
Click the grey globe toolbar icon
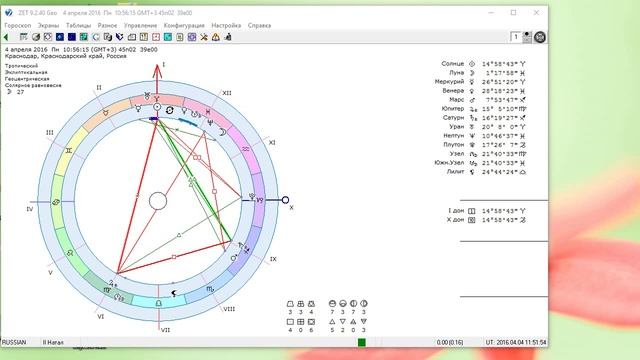36,37
